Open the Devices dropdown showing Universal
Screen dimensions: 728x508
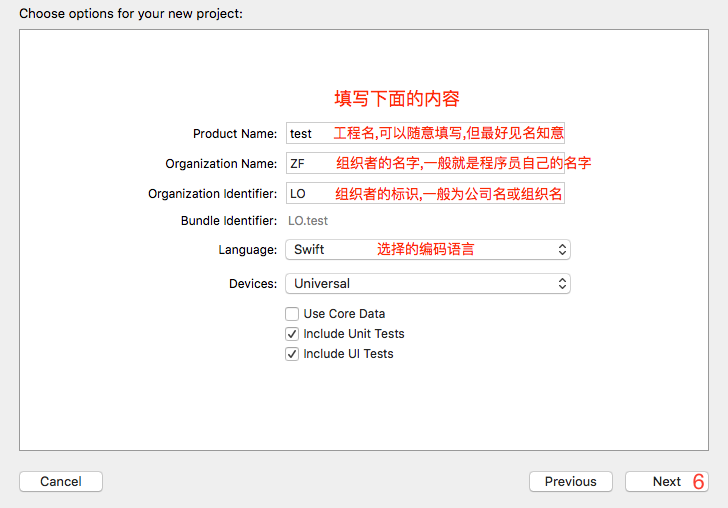point(428,284)
